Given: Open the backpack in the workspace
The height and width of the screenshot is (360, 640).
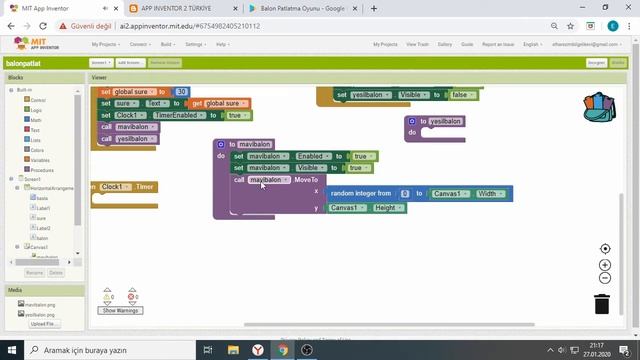Looking at the screenshot, I should [600, 107].
